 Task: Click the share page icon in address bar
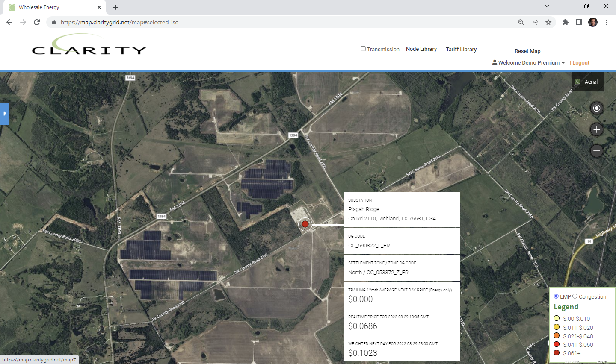535,22
